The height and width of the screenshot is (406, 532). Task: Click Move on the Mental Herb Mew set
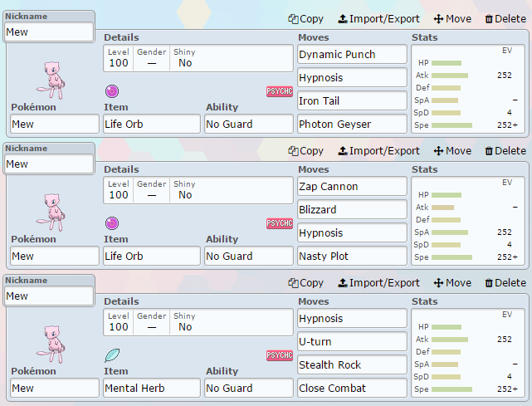(x=452, y=283)
